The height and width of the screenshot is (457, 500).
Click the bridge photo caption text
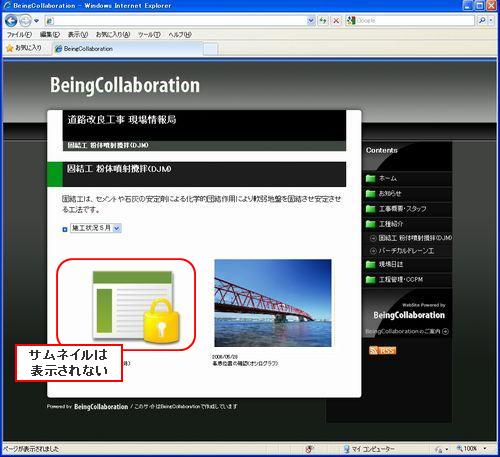tap(245, 363)
